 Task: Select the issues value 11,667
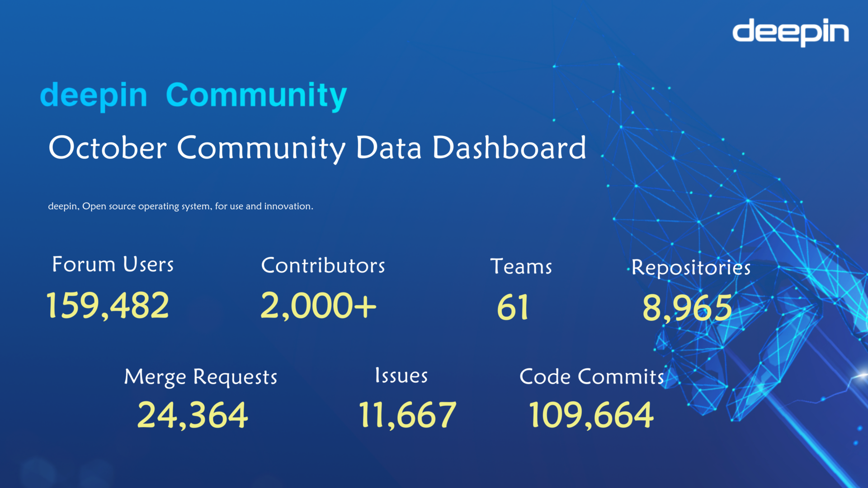click(407, 416)
